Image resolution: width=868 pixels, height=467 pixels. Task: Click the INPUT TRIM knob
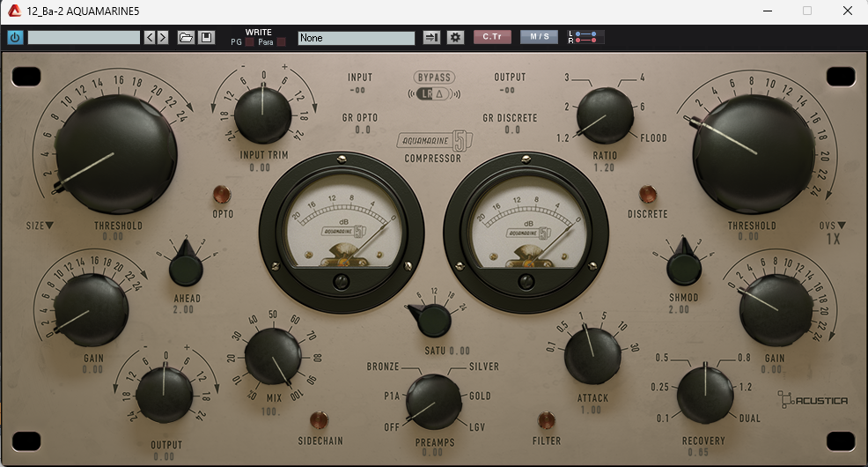click(263, 115)
